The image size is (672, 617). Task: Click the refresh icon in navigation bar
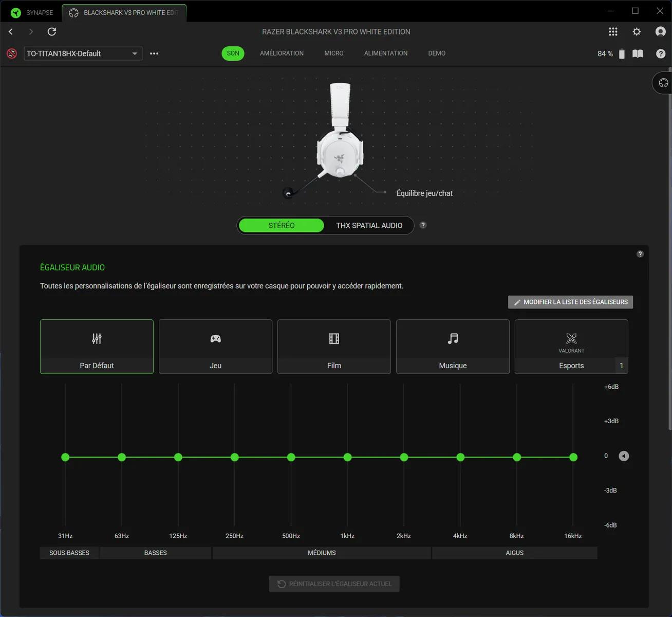52,32
